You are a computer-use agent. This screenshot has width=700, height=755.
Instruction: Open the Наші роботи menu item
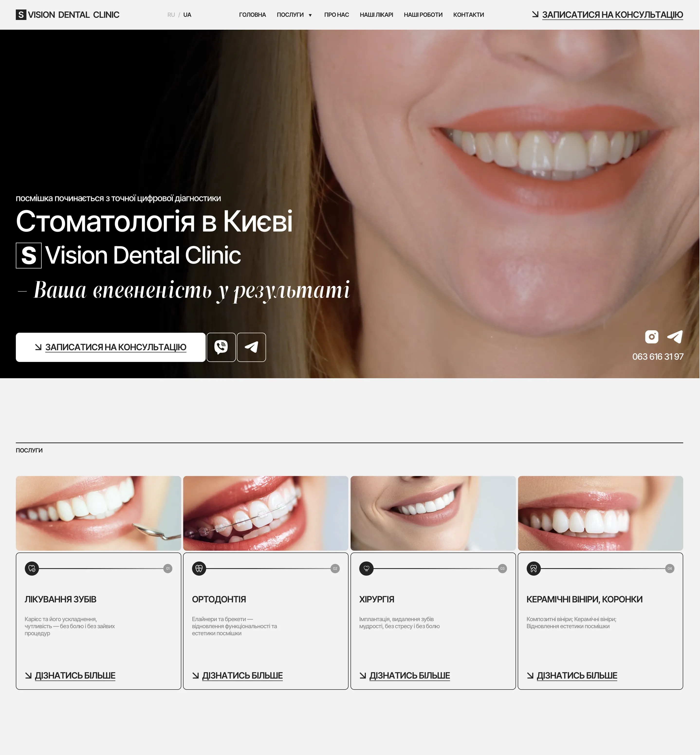[423, 15]
